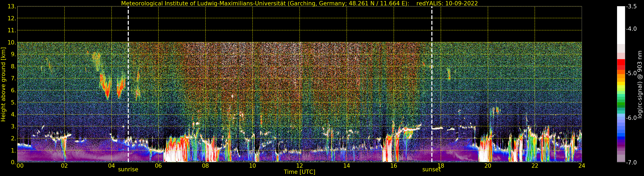644x176 pixels.
Task: Click the height tick label '5.'
Action: 13,102
